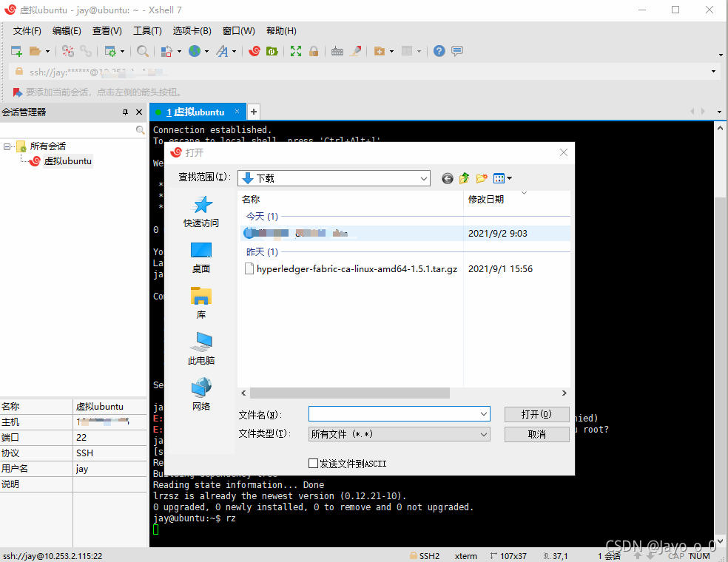
Task: Go back in Open dialog
Action: tap(447, 178)
